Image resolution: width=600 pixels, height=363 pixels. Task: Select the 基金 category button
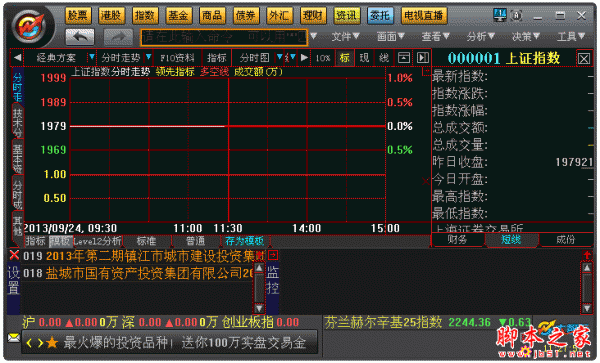click(x=179, y=16)
